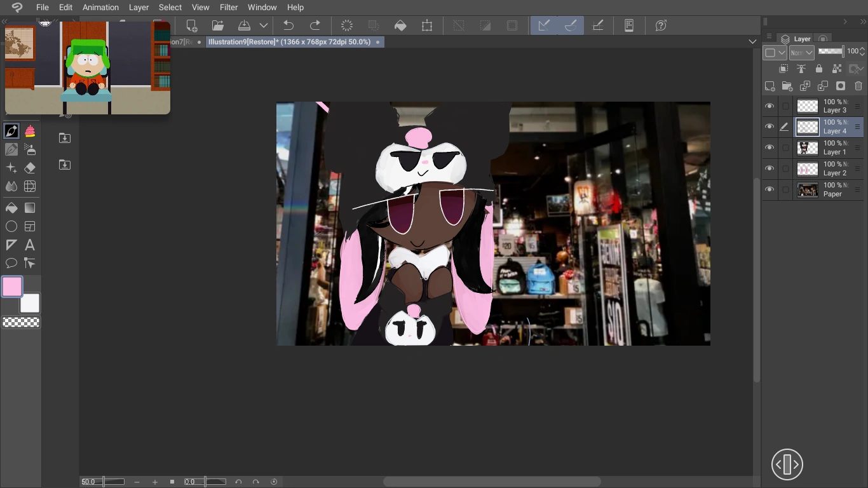Image resolution: width=868 pixels, height=488 pixels.
Task: Collapse the canvas tab list with the chevron
Action: [x=752, y=41]
